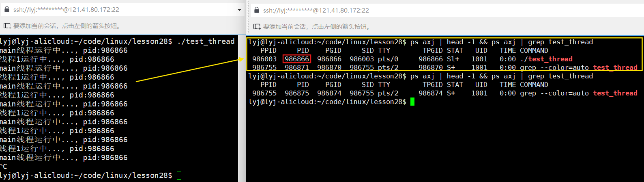Click the add-session arrow icon in the right pane
Screen dimensions: 644x182
pyautogui.click(x=257, y=27)
